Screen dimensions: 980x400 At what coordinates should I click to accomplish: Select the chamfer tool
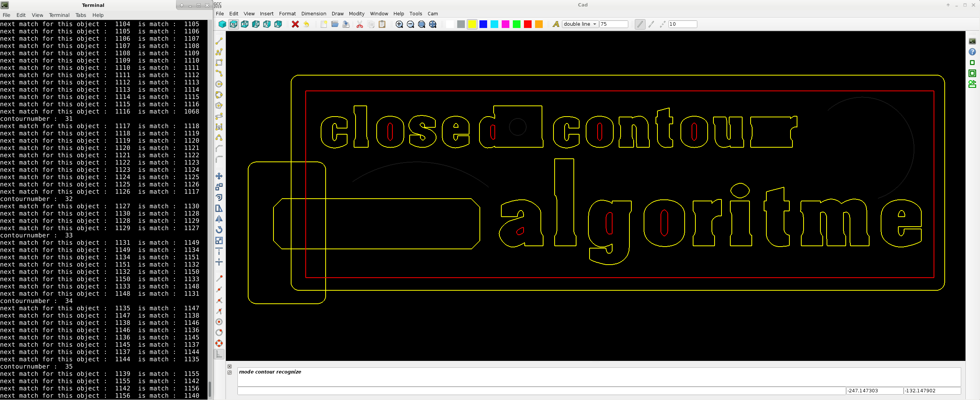(219, 148)
